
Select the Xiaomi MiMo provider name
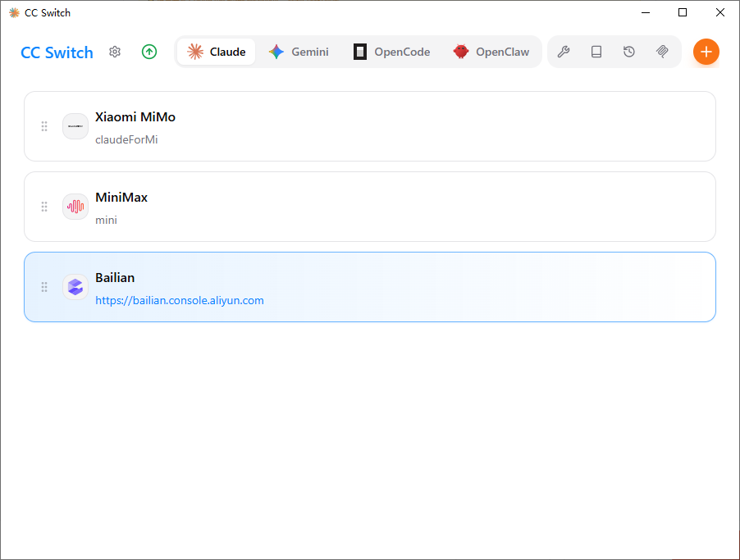tap(135, 116)
